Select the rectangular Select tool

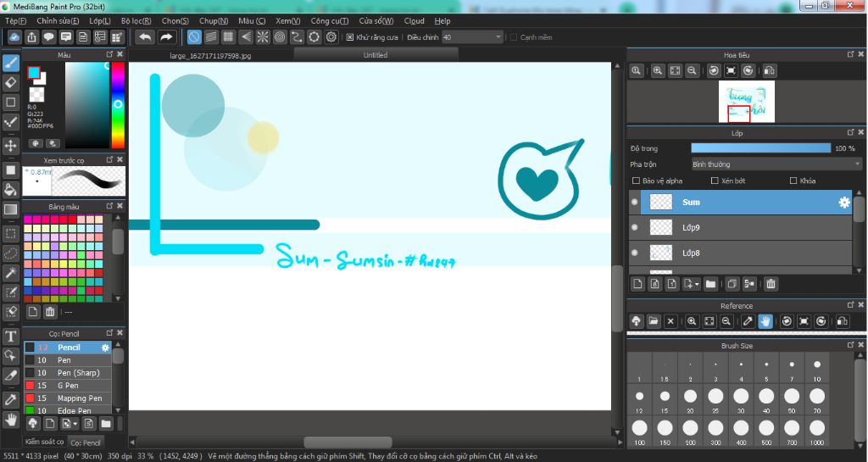tap(10, 233)
